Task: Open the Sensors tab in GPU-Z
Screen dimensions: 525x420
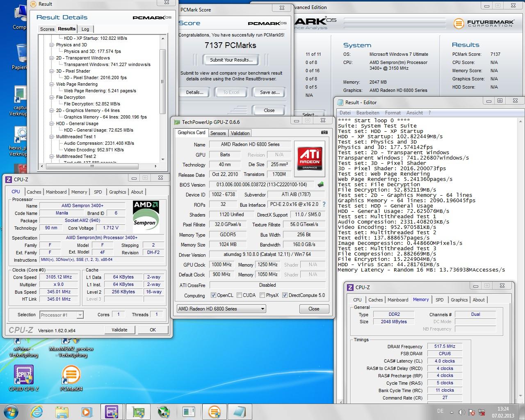Action: [218, 133]
